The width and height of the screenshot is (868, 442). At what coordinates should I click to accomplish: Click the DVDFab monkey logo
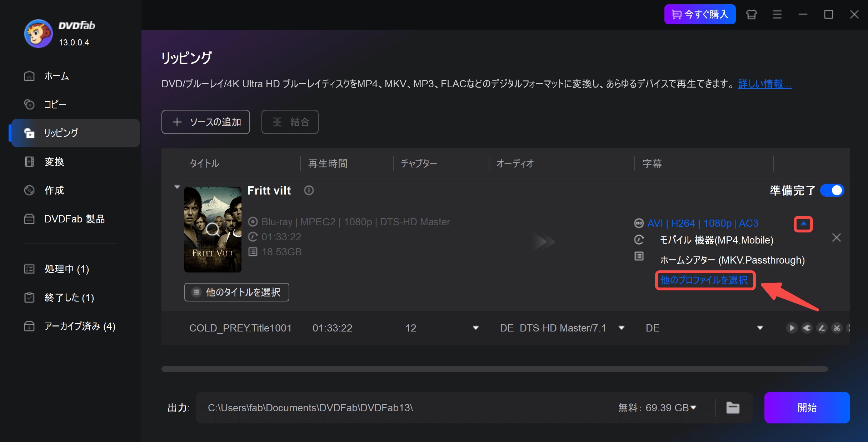coord(38,34)
